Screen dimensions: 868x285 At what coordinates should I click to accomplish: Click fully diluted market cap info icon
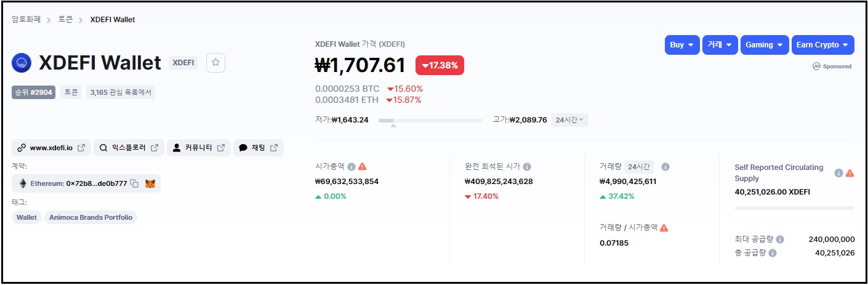527,166
